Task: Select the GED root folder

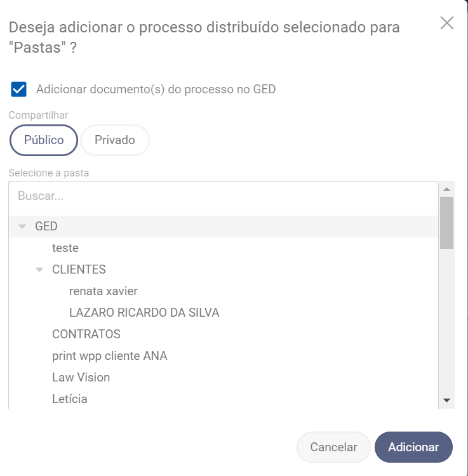Action: coord(46,227)
